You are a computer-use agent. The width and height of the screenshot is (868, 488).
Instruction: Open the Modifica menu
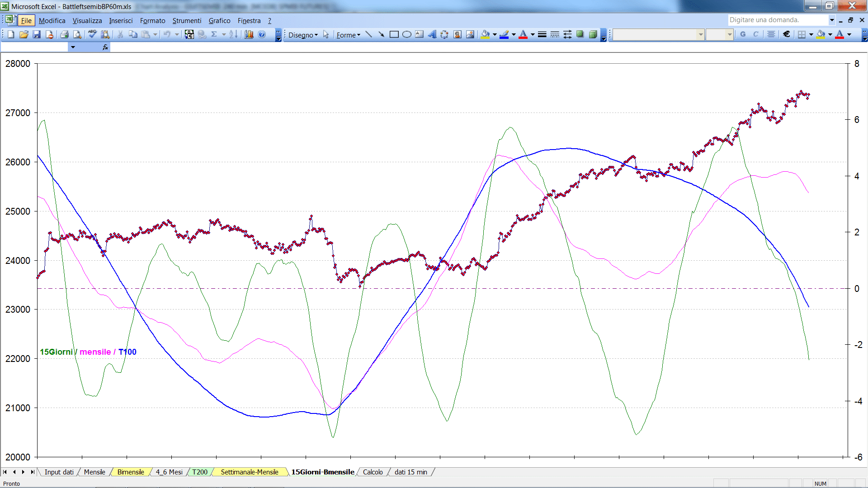click(52, 21)
